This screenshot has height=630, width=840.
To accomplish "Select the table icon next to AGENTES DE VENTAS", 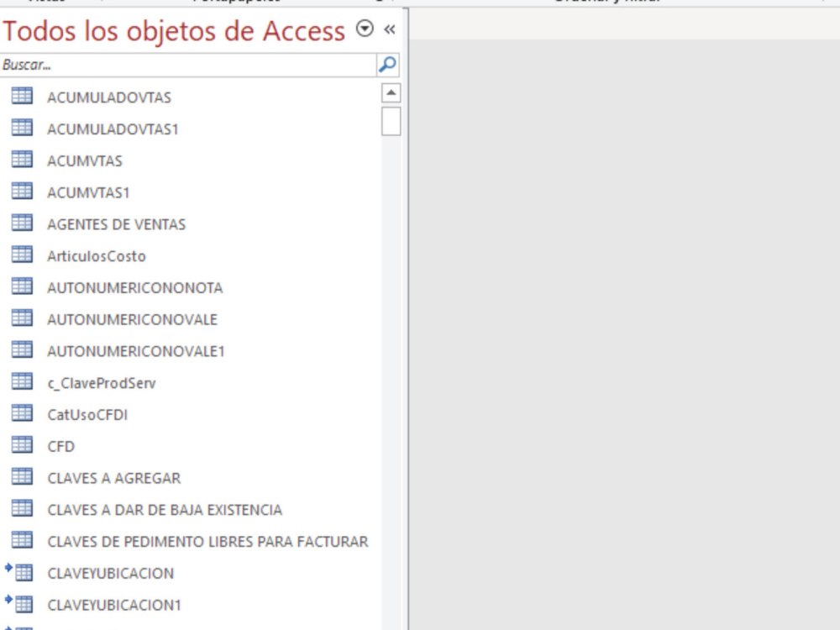I will [22, 223].
